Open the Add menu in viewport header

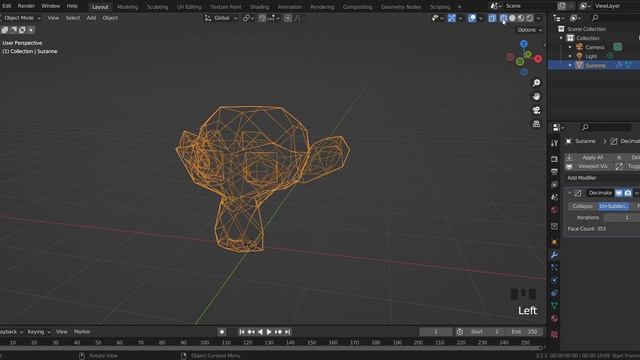[91, 18]
